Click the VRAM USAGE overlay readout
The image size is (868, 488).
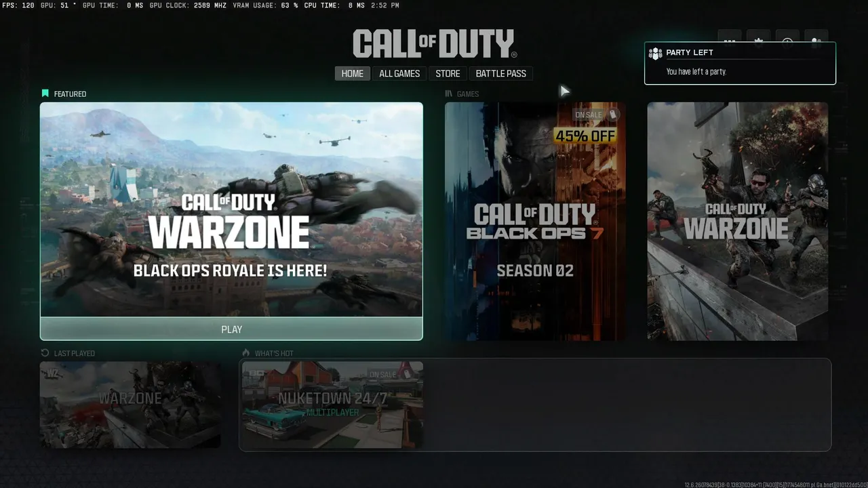coord(267,5)
